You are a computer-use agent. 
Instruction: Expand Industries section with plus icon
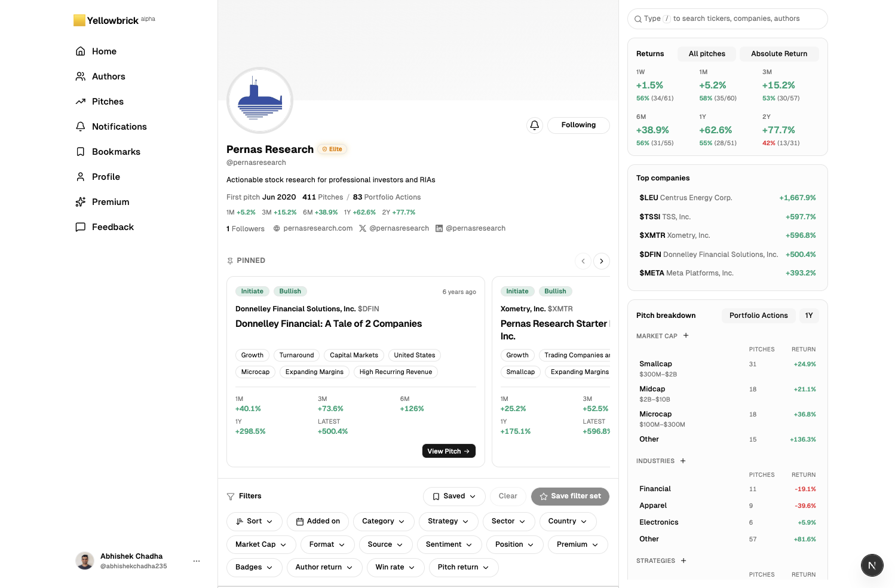coord(683,461)
